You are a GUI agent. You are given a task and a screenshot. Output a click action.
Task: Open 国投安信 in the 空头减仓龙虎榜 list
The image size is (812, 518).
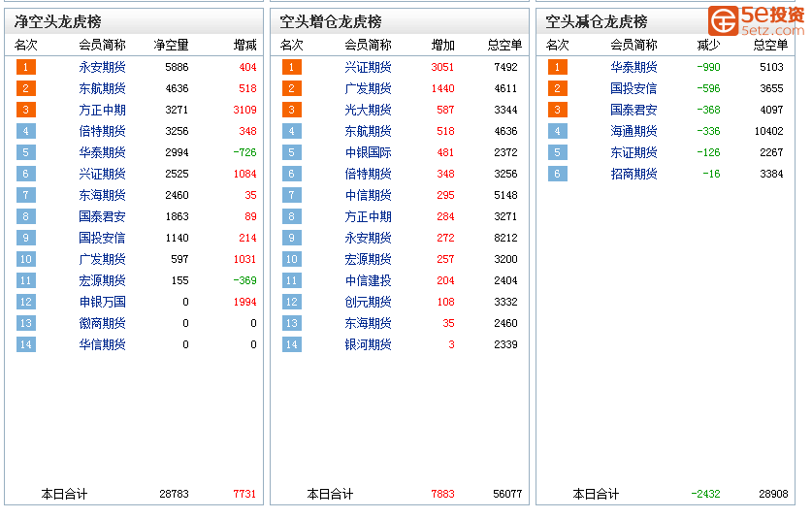tap(633, 88)
